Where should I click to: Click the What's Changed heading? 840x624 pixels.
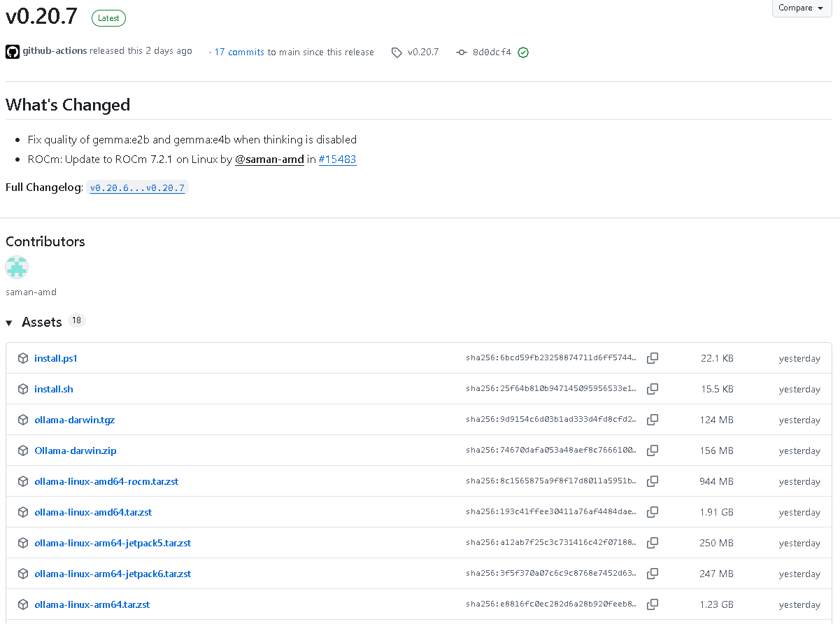(68, 105)
